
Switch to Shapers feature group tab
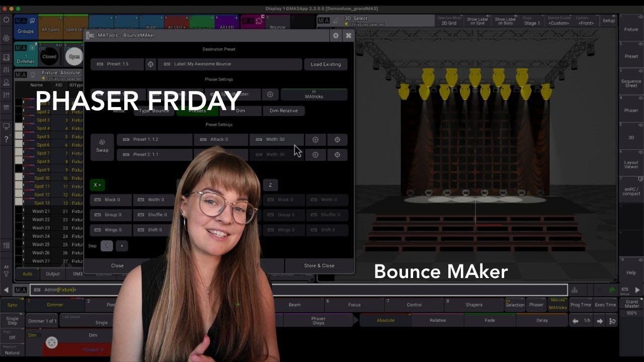point(474,305)
